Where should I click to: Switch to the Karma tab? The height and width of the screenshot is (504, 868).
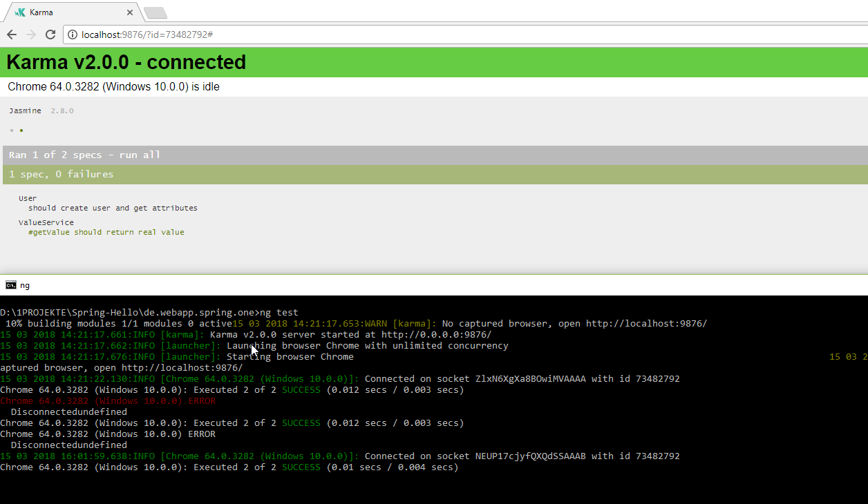click(x=69, y=12)
